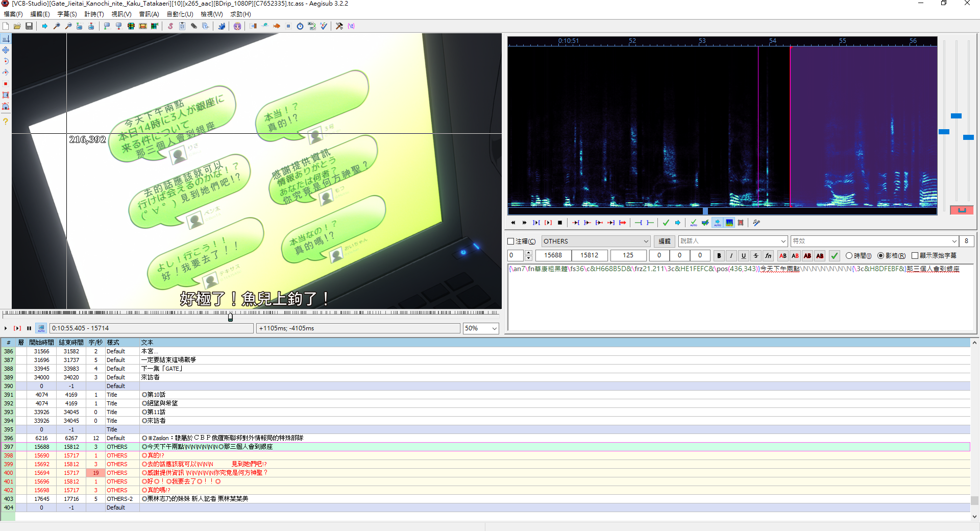Adjust the audio volume slider handle
Screen dimensions: 980x531
[968, 137]
